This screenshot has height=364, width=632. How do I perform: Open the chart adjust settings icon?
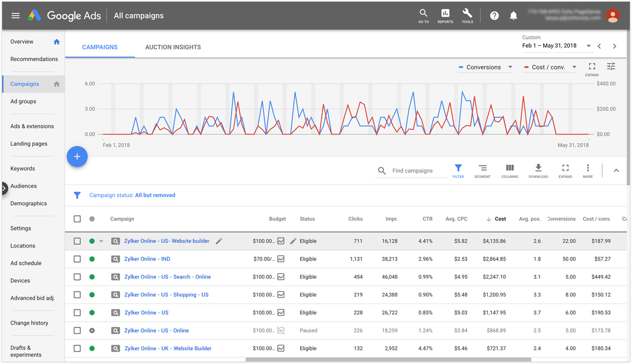[x=611, y=67]
